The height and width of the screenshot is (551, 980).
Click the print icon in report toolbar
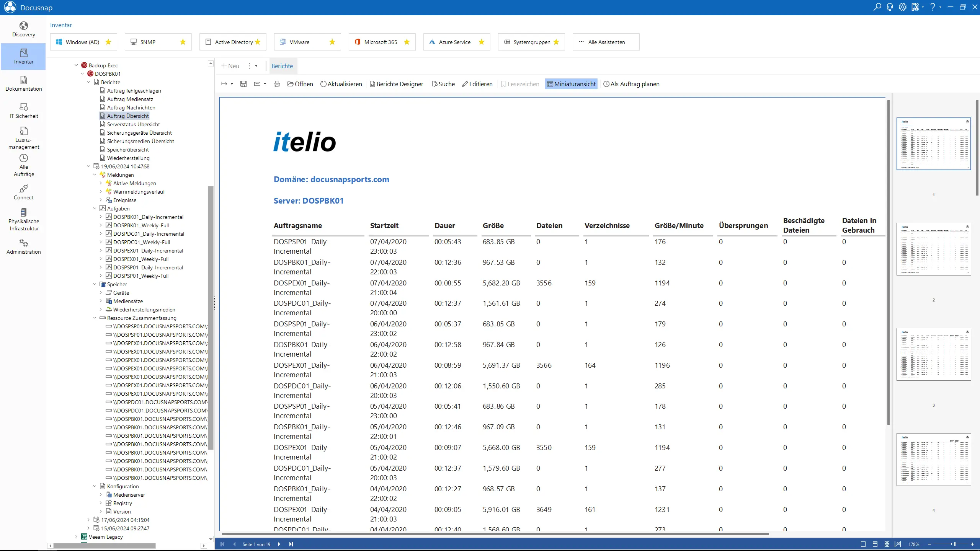[x=277, y=84]
